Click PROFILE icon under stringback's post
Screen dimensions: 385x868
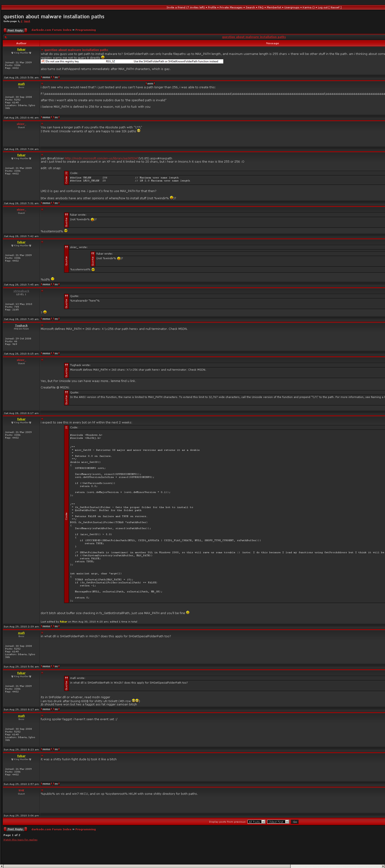(46, 319)
